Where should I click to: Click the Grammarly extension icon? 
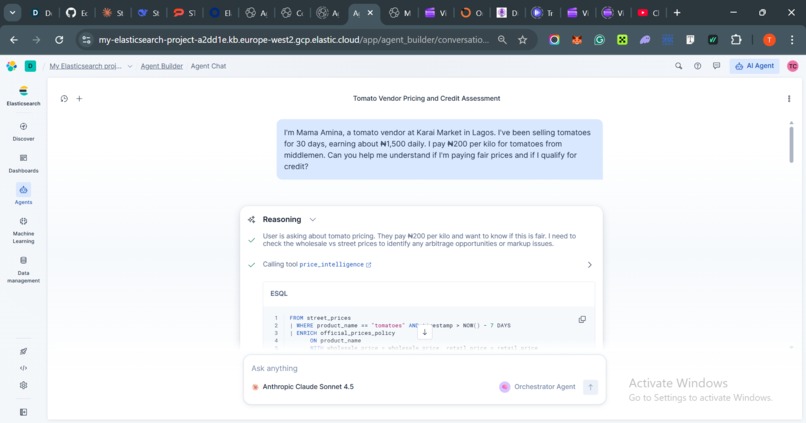coord(599,40)
